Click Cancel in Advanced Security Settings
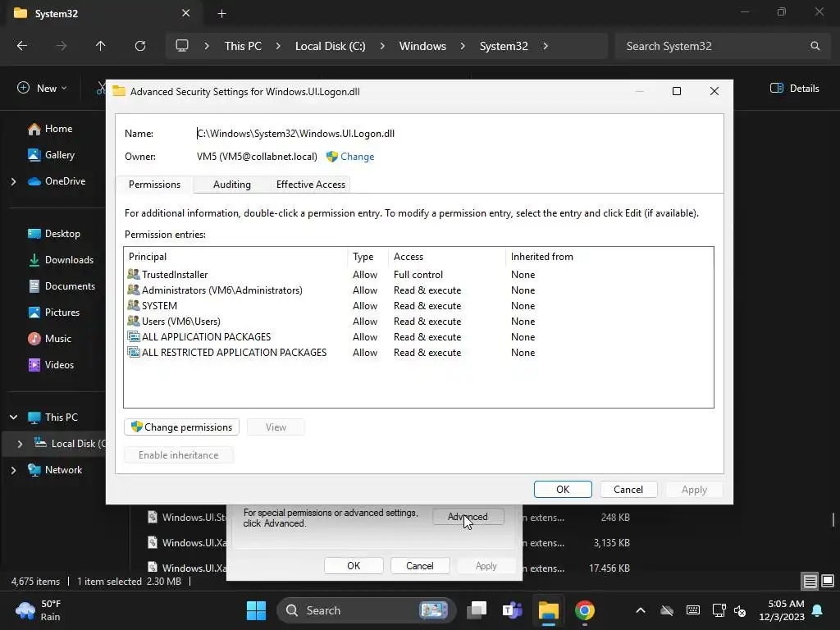 click(x=628, y=489)
